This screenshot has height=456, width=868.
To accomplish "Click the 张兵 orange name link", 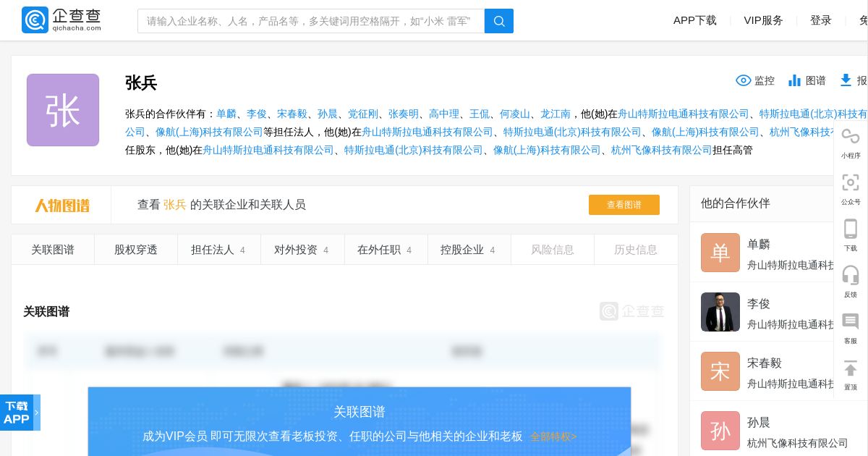I will click(175, 205).
